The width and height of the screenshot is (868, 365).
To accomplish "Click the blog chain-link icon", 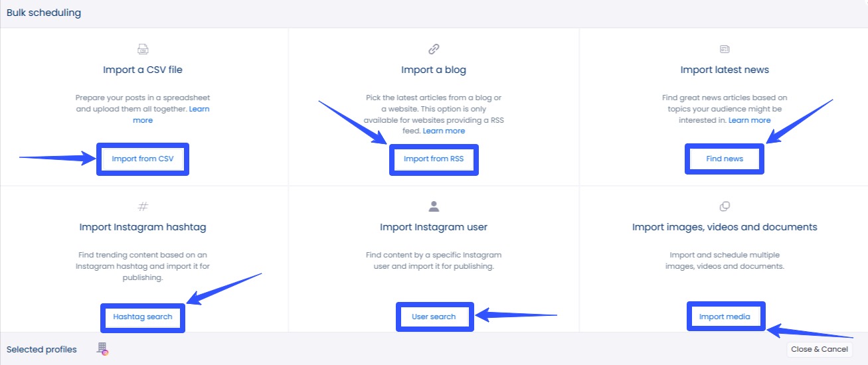I will tap(434, 49).
